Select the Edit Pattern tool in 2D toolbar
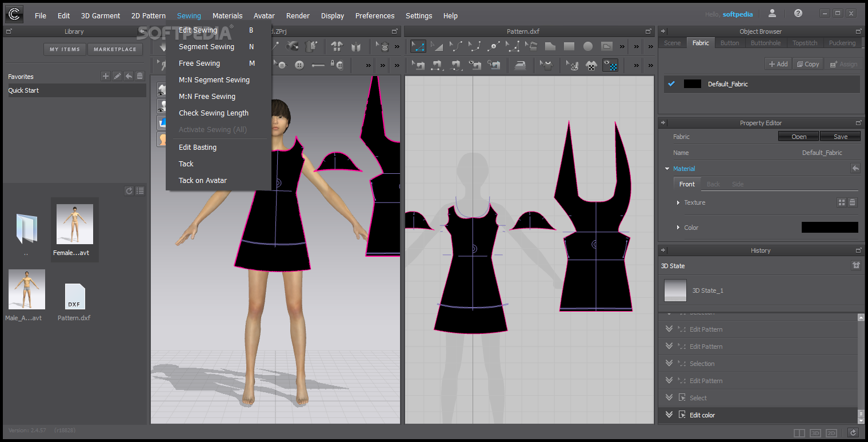Image resolution: width=868 pixels, height=442 pixels. [x=418, y=46]
